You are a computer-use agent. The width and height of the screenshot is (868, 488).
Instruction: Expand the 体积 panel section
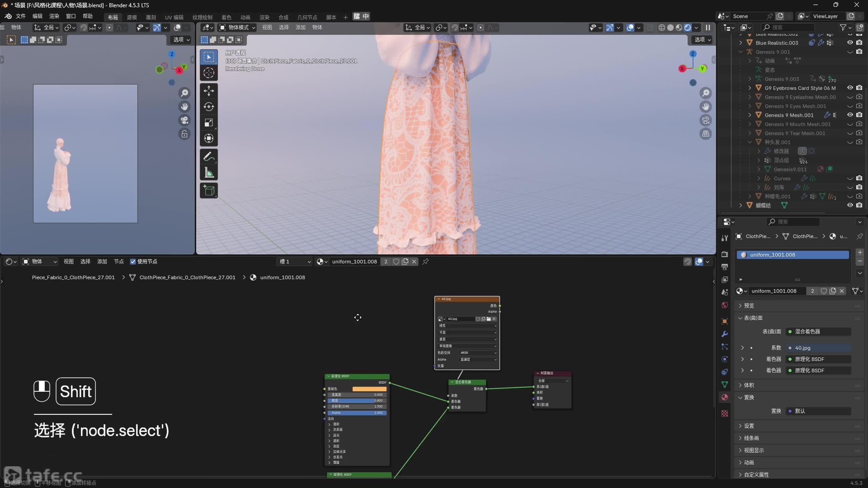749,385
